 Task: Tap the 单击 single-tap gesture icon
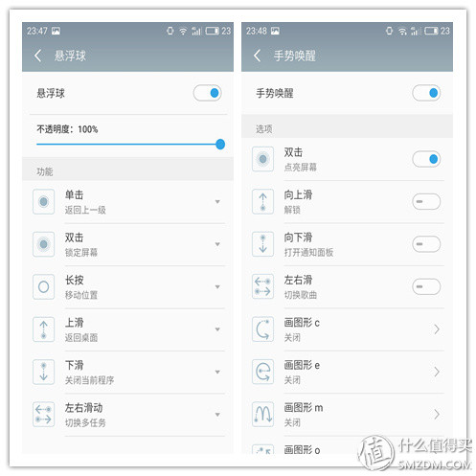click(x=44, y=201)
